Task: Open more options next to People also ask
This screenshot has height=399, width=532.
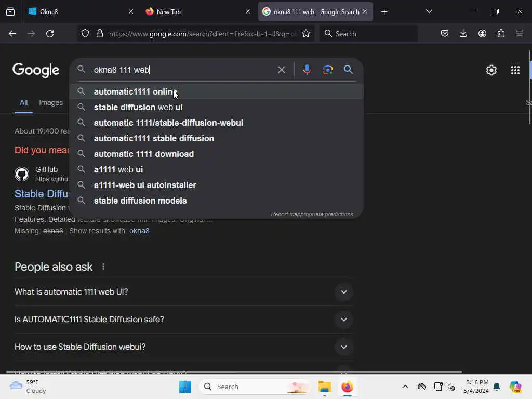Action: tap(103, 267)
